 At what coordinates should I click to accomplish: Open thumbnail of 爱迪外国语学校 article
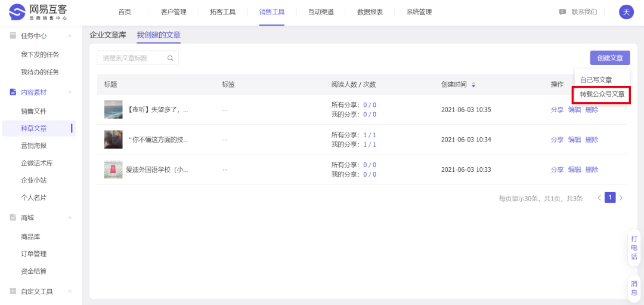pos(113,170)
